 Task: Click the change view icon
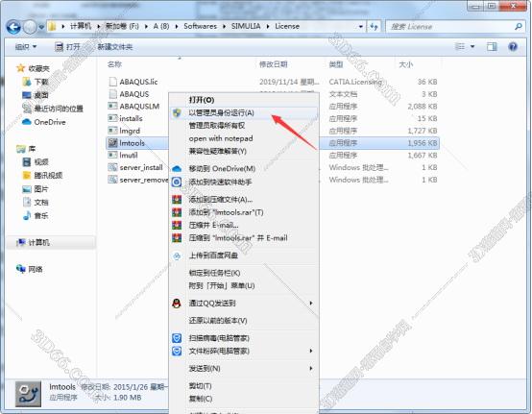point(460,46)
